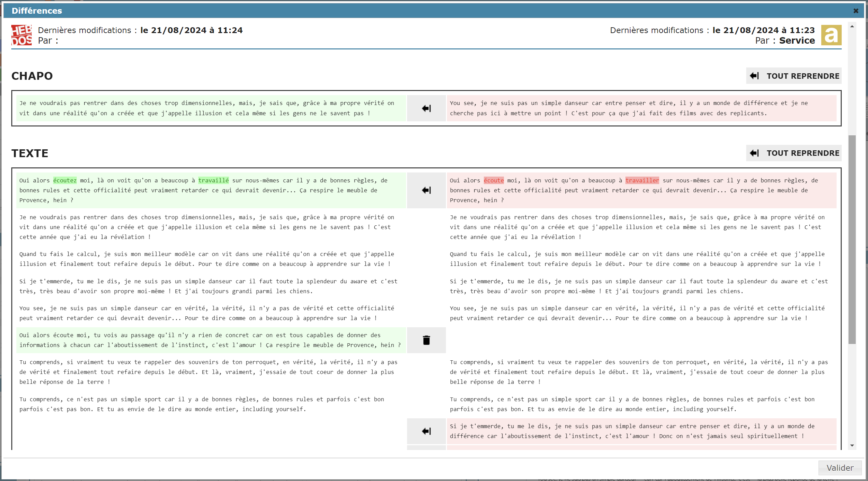The height and width of the screenshot is (481, 868).
Task: Click the scrollbar down arrow
Action: [x=852, y=445]
